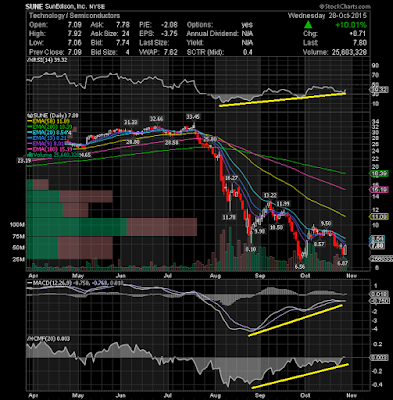The height and width of the screenshot is (400, 393).
Task: Click the purple EMA(9) legend entry
Action: pos(46,144)
